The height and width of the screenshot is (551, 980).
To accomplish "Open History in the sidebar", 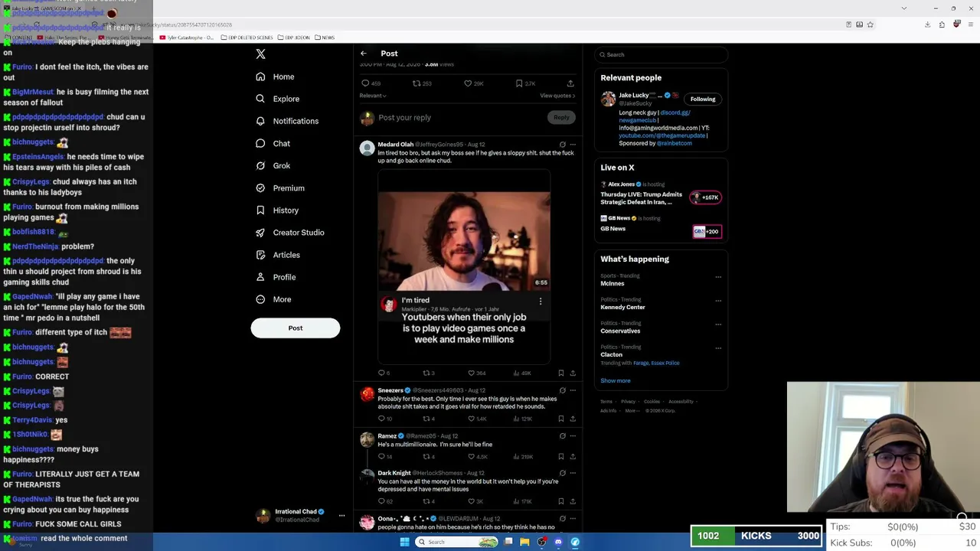I will pos(277,210).
